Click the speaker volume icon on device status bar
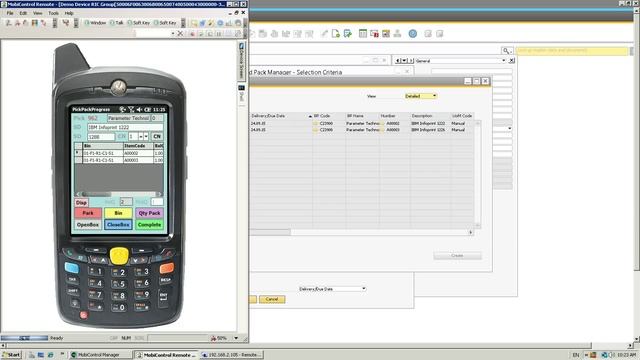The image size is (640, 360). pyautogui.click(x=139, y=109)
